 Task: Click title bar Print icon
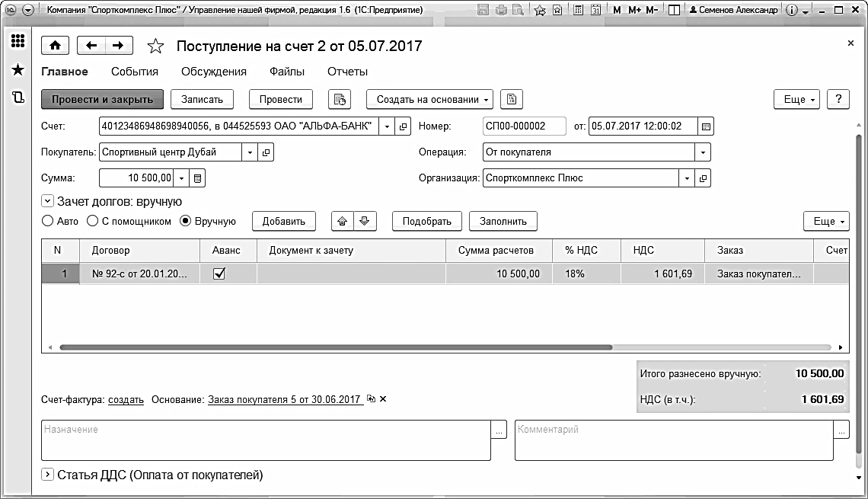click(501, 10)
